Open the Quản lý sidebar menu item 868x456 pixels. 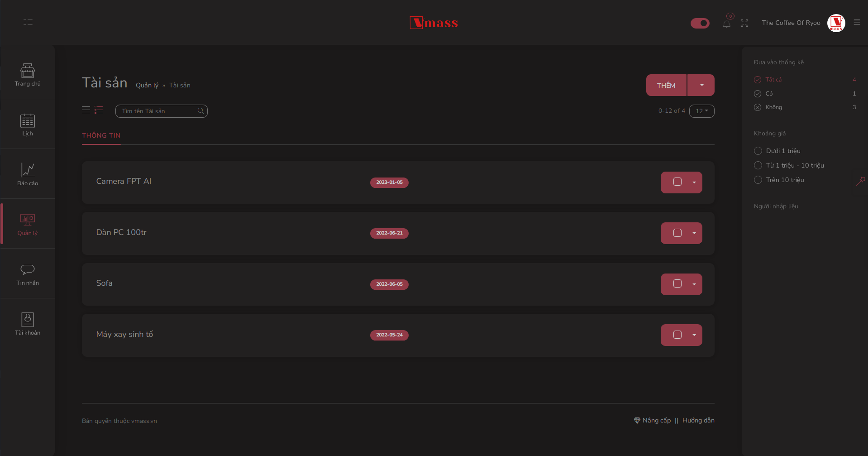click(28, 224)
